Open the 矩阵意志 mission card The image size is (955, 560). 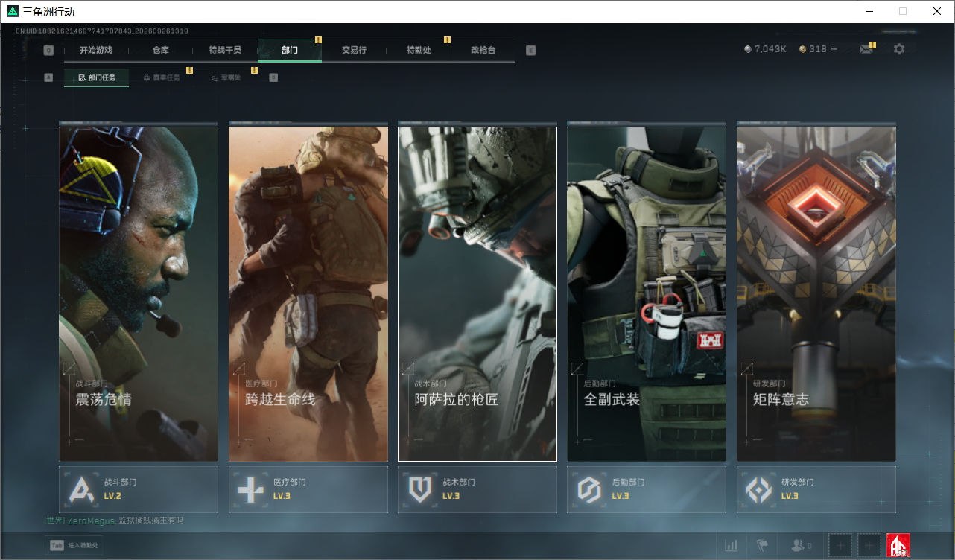pyautogui.click(x=816, y=294)
